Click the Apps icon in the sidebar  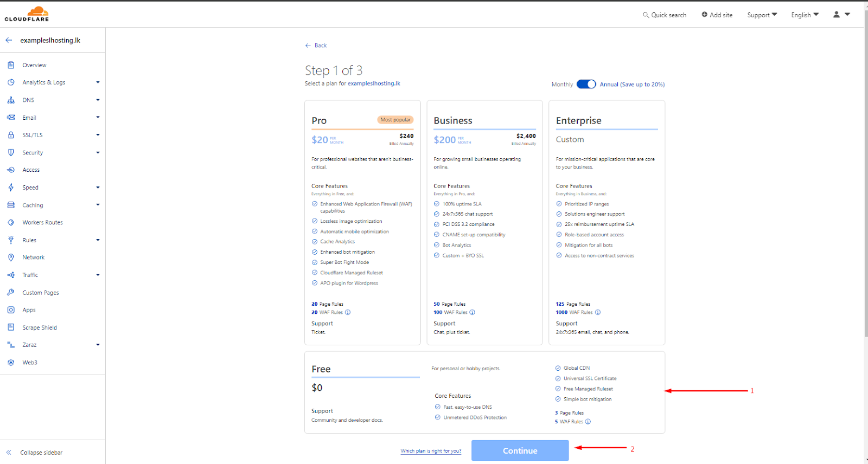point(11,310)
